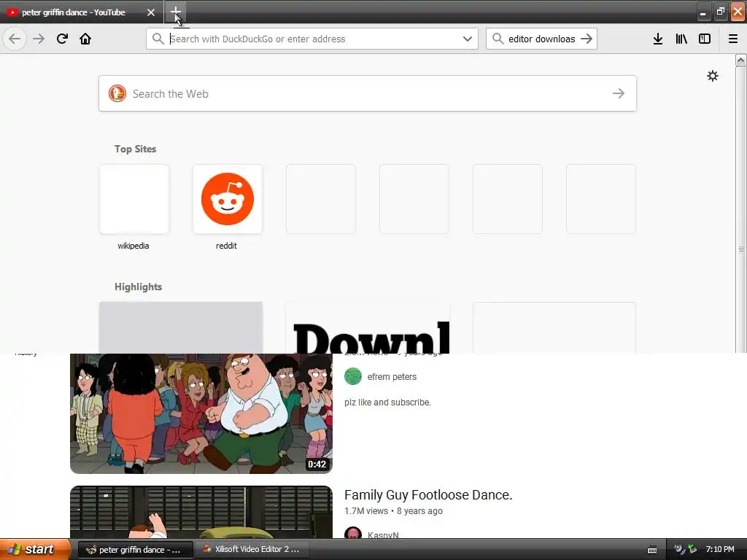Open the Downloads panel
This screenshot has height=560, width=747.
pos(657,39)
